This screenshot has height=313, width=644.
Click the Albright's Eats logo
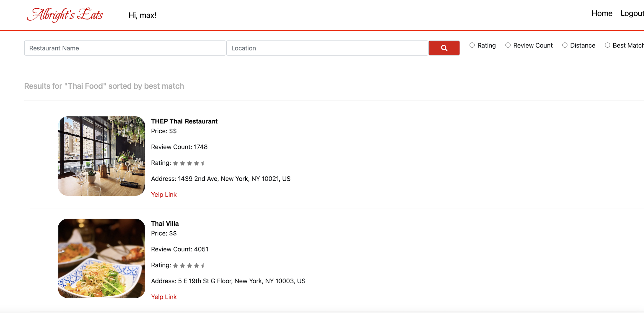65,15
